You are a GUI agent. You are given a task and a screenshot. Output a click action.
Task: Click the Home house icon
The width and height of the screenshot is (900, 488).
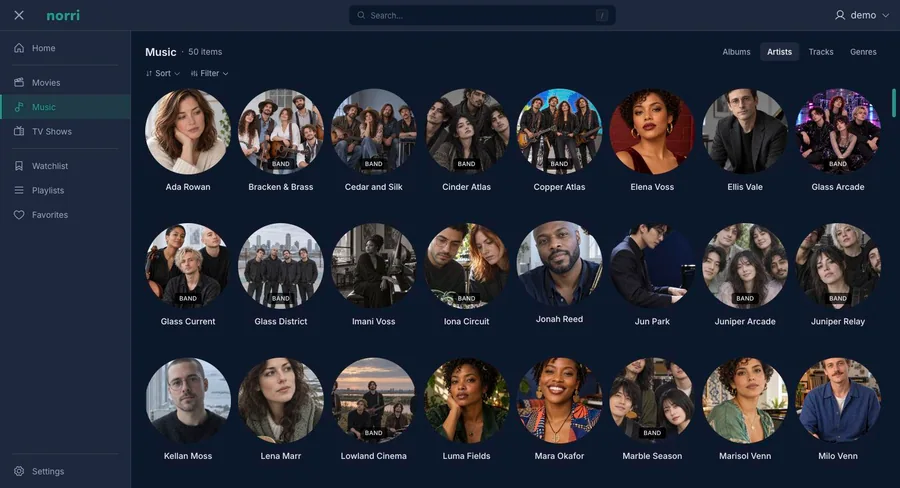pos(19,48)
